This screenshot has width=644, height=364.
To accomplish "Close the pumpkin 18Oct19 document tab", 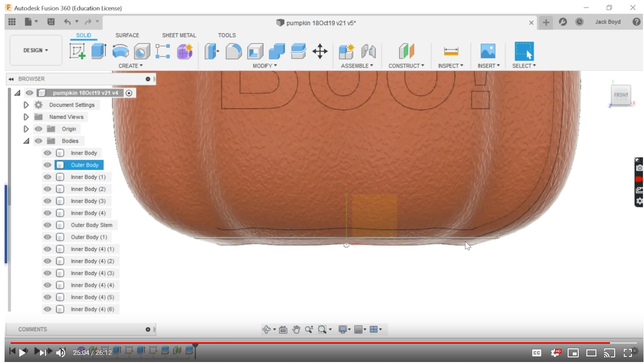I will tap(531, 23).
